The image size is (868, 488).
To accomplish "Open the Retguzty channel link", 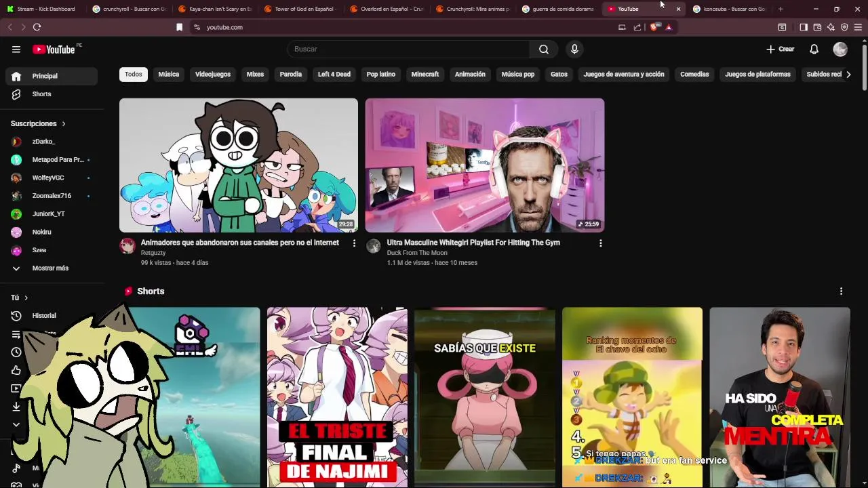I will pos(153,253).
